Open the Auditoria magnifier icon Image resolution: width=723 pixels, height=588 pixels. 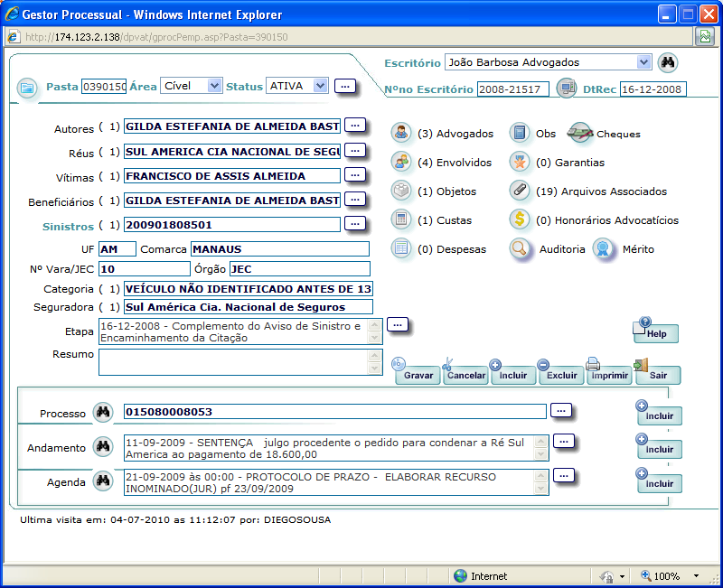(x=519, y=249)
